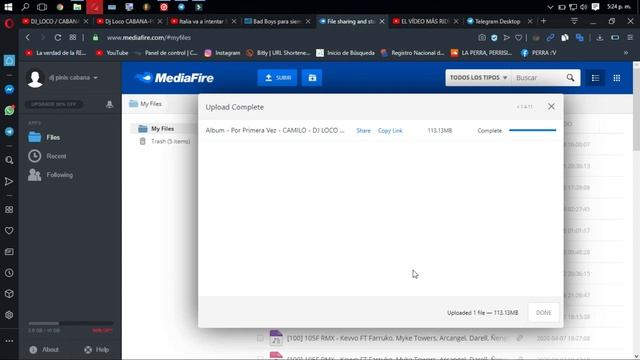Click the user avatar icon
Screen dimensions: 640x360
(x=35, y=78)
